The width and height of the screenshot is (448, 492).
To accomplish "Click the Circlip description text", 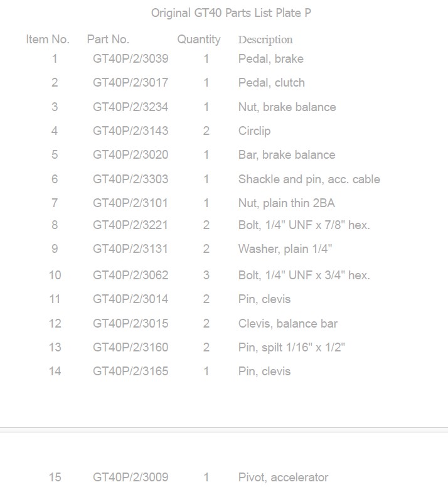I will [x=254, y=131].
